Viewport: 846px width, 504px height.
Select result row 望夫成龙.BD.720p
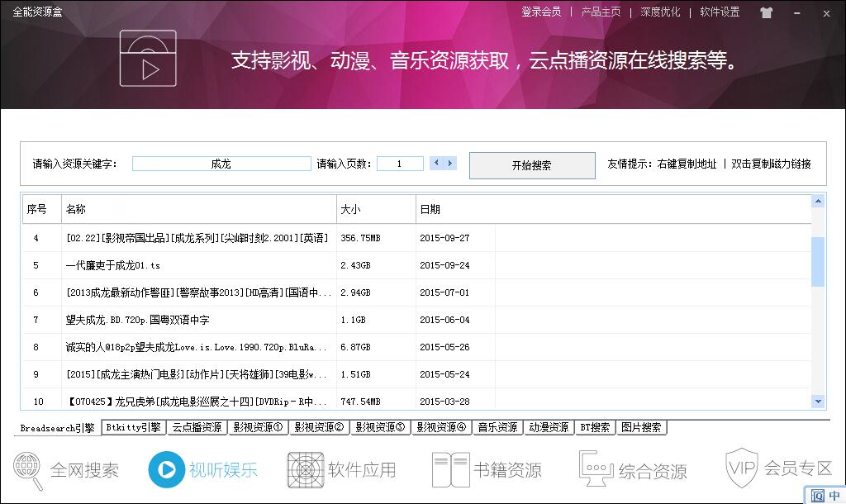pos(198,320)
